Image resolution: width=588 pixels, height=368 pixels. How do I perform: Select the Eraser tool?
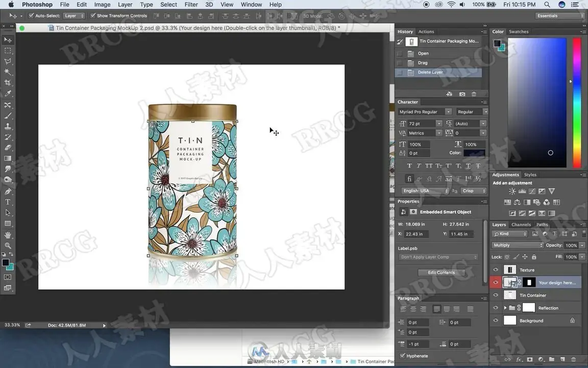[x=8, y=148]
